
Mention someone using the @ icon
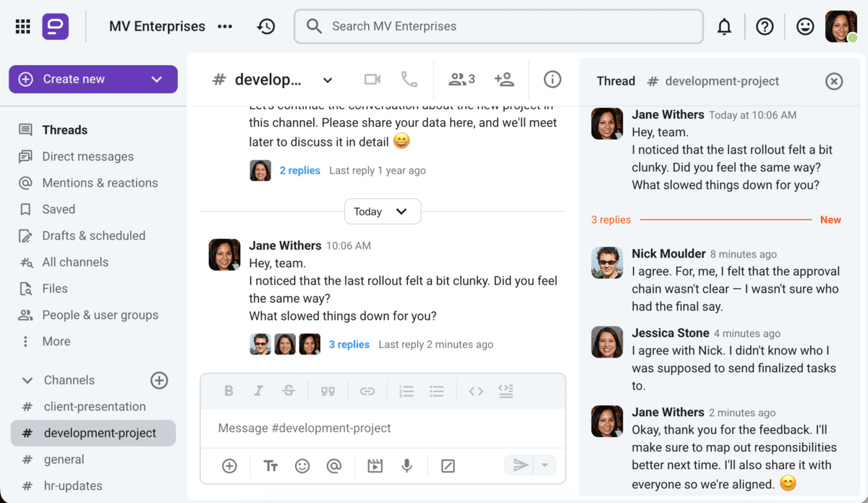coord(334,465)
